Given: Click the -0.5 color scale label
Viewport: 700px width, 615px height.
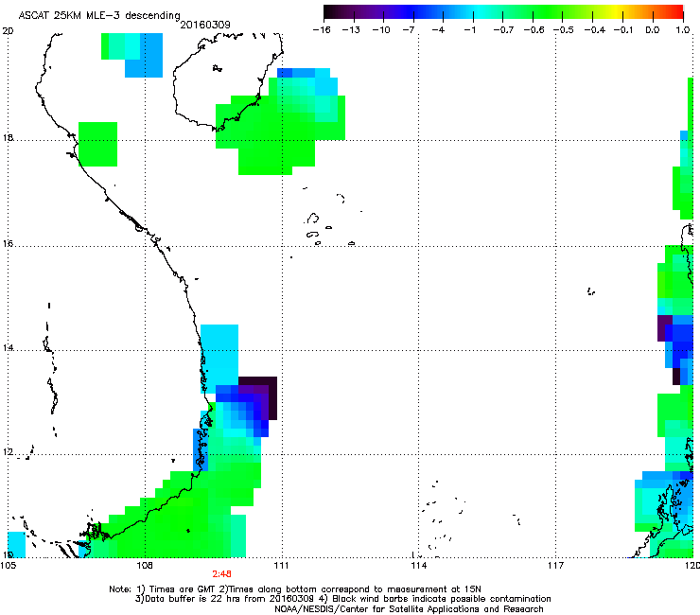Looking at the screenshot, I should (x=564, y=30).
